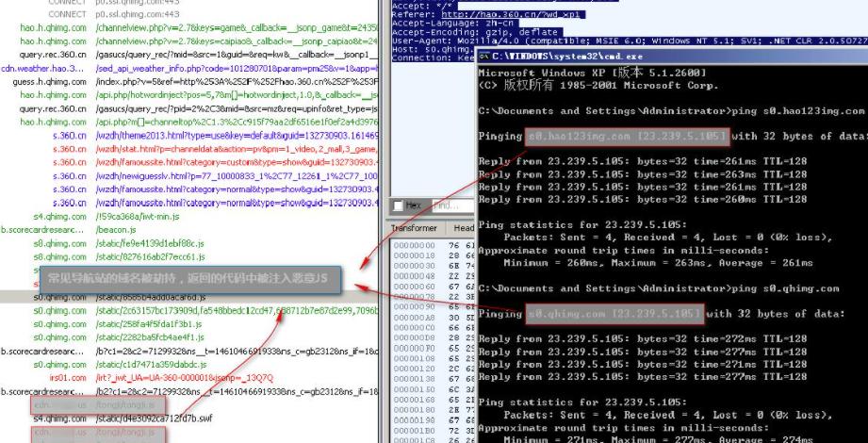Select the red /wzdh/stat.html session row

[189, 149]
